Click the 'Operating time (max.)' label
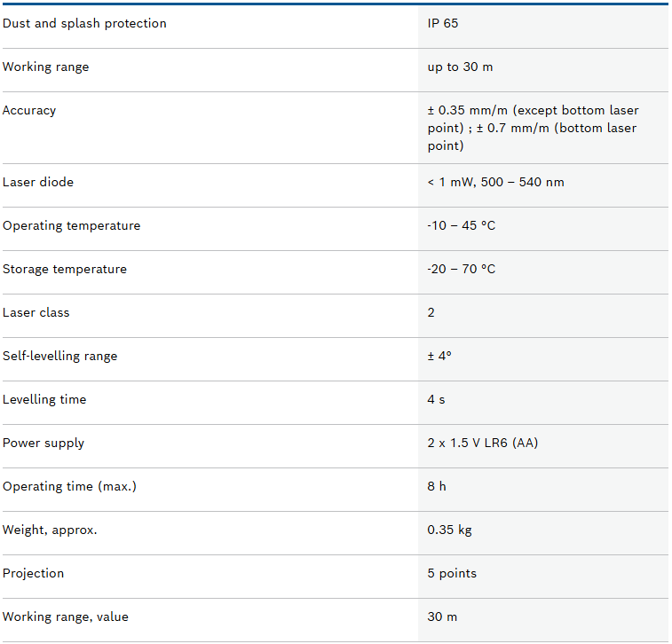 (x=69, y=487)
